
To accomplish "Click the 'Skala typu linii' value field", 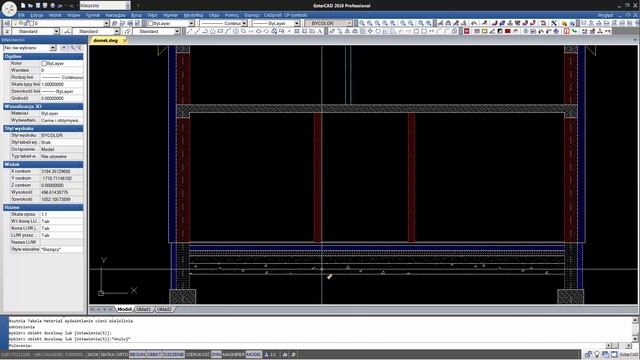I will click(62, 84).
